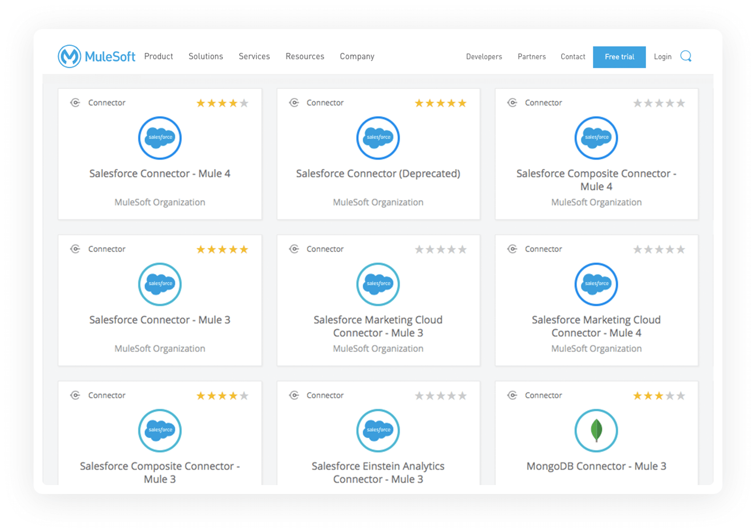
Task: Click star rating on Salesforce Connector (Deprecated)
Action: 441,103
